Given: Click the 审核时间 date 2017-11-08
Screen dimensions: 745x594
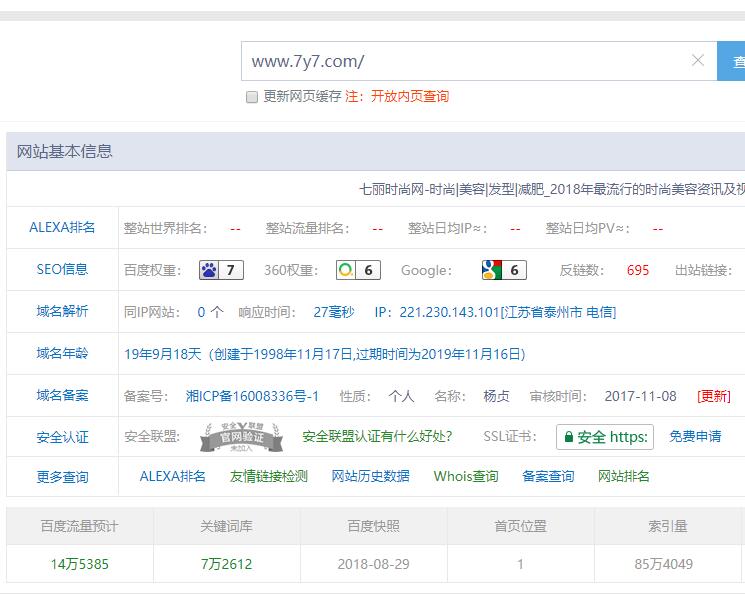Looking at the screenshot, I should pos(640,396).
